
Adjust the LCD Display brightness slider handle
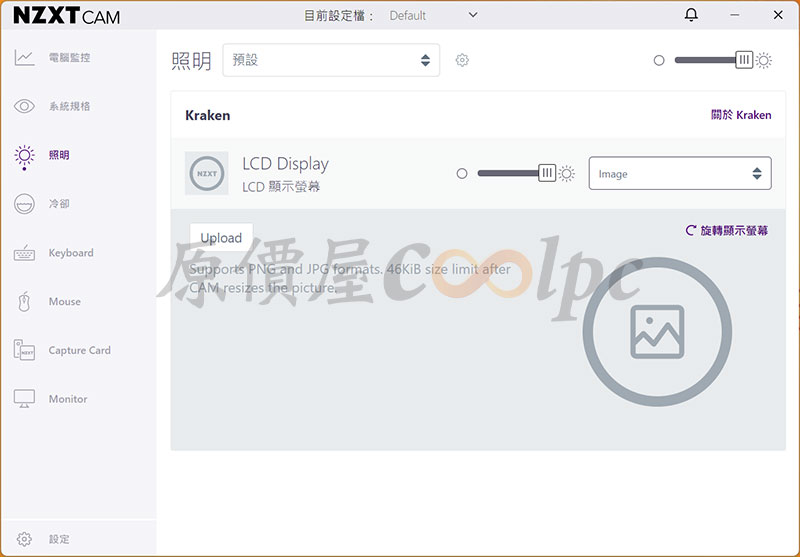tap(547, 173)
